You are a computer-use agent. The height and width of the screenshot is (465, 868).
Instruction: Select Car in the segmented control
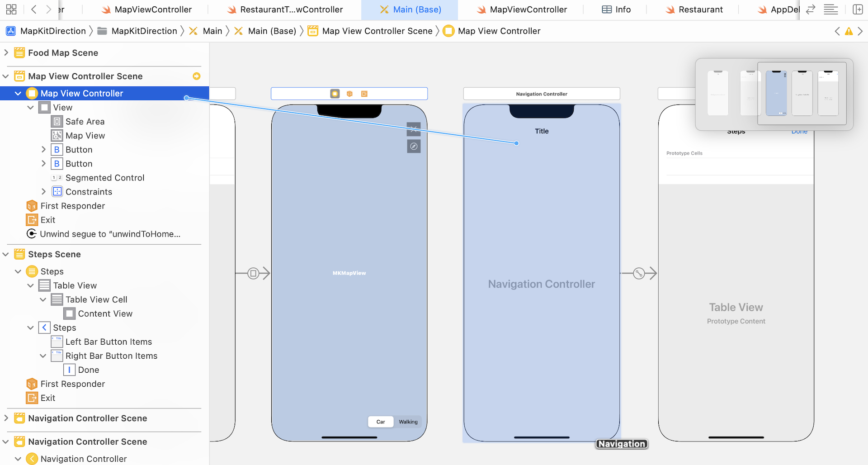tap(381, 422)
